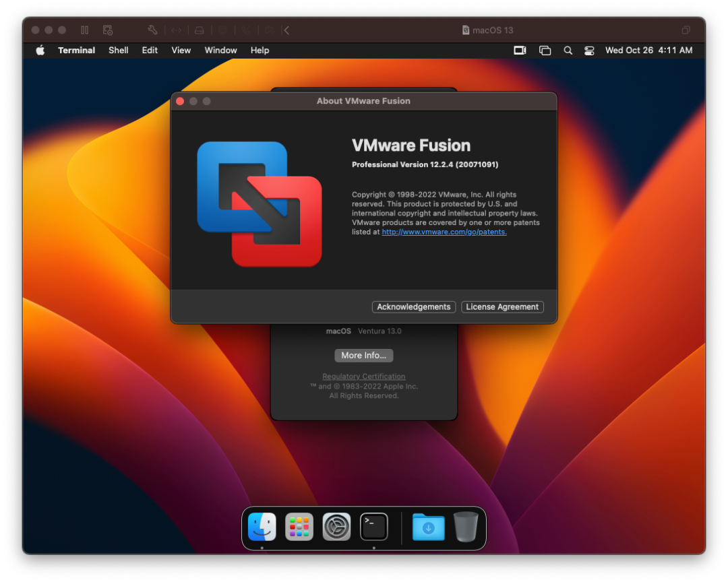
Task: Close the About VMware Fusion window
Action: click(180, 101)
